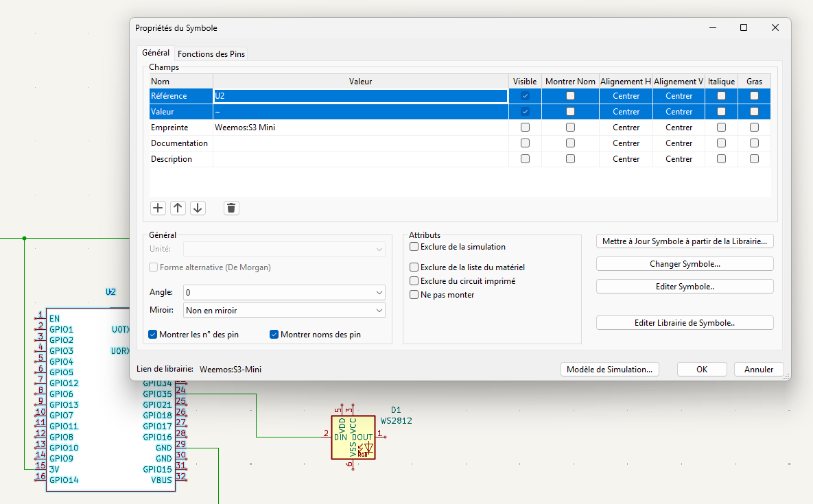Screen dimensions: 813x504
Task: Open the Miroir dropdown
Action: pos(284,310)
